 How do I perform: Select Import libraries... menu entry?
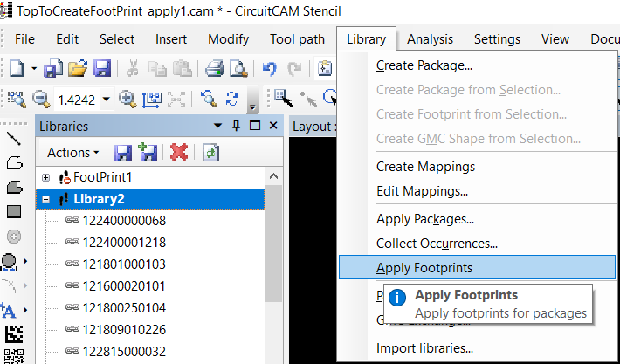[x=424, y=348]
